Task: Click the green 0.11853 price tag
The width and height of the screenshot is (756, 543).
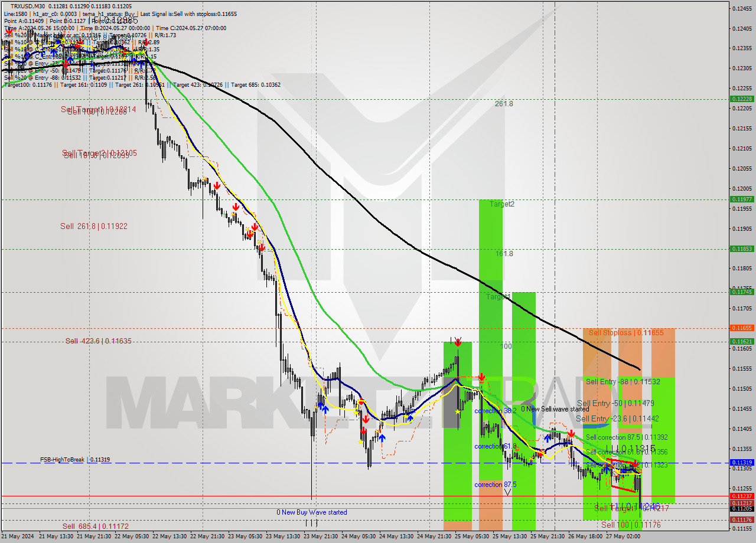Action: click(x=742, y=248)
